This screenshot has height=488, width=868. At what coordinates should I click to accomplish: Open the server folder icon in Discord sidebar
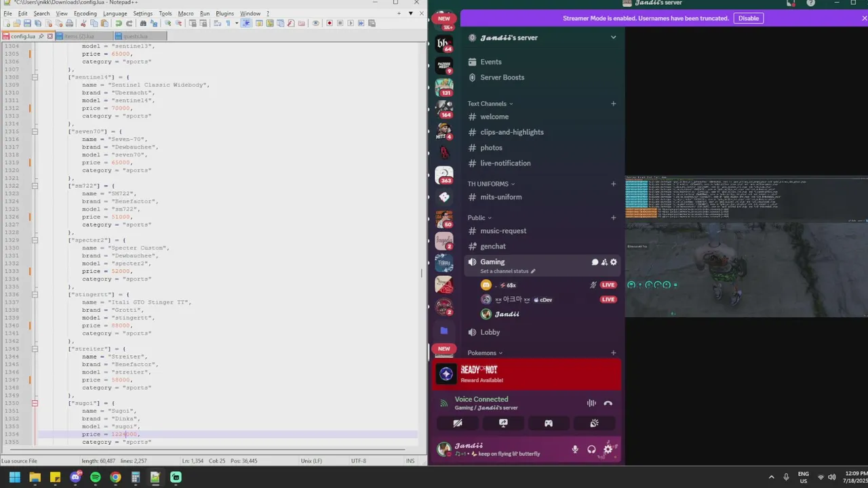444,331
